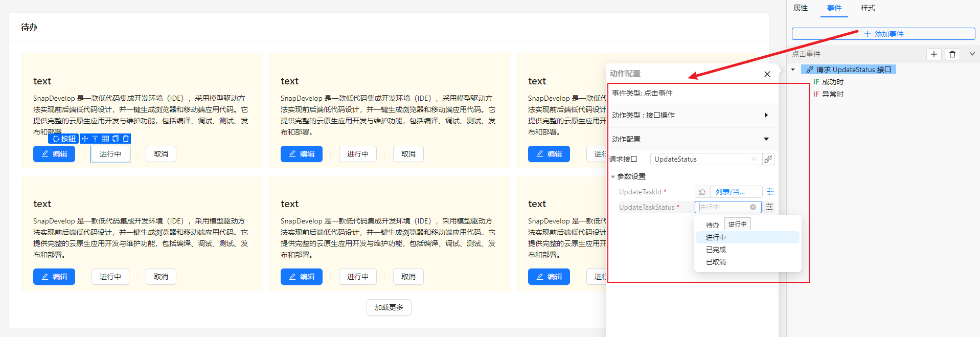
Task: Delete the 点击事件 event with trash icon
Action: 952,54
